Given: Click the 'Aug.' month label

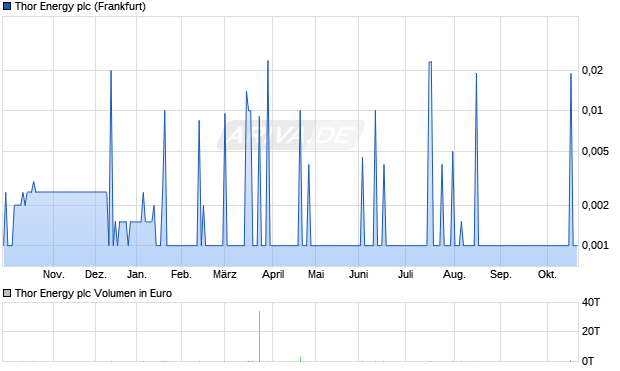Looking at the screenshot, I should click(454, 274).
